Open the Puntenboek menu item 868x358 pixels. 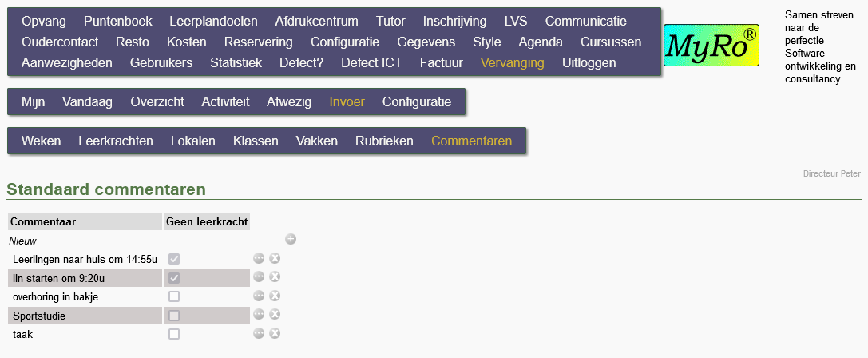point(118,21)
